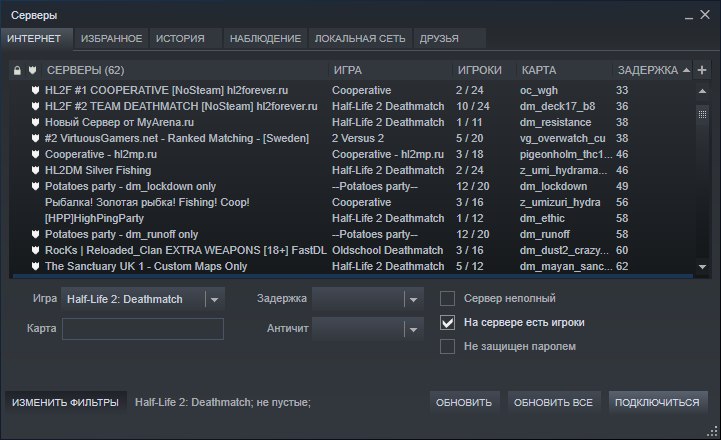Select the HL2DM Silver Fishing server
The height and width of the screenshot is (440, 721).
point(98,170)
